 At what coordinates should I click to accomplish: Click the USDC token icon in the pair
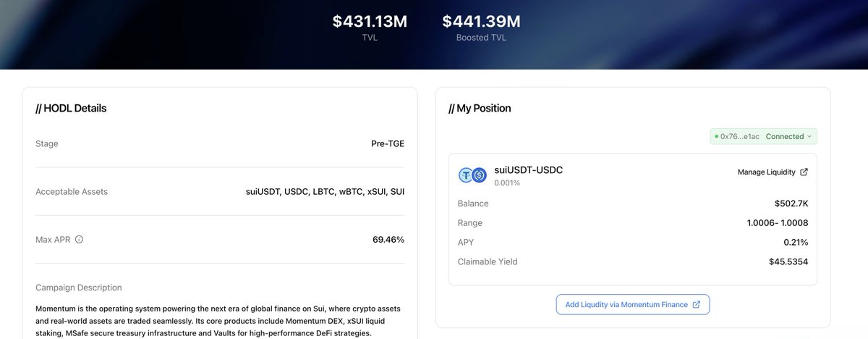479,175
